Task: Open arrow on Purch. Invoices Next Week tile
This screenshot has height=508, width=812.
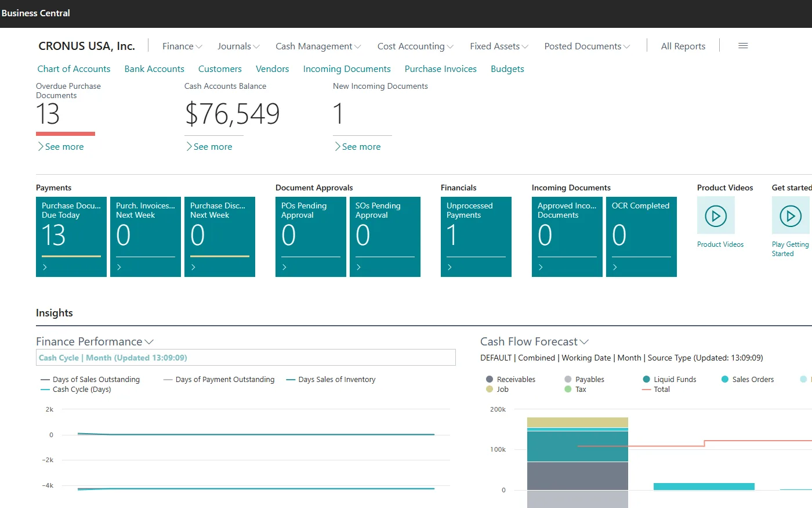Action: (119, 267)
